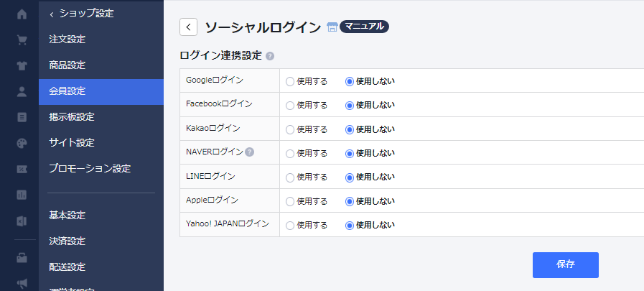Open the home icon in left rail
This screenshot has width=644, height=291.
pyautogui.click(x=22, y=14)
